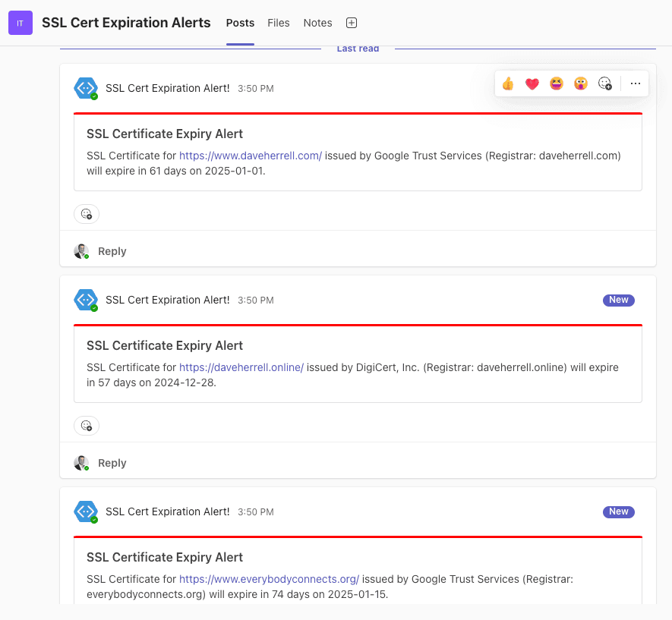
Task: React with surprised face emoji
Action: click(581, 83)
